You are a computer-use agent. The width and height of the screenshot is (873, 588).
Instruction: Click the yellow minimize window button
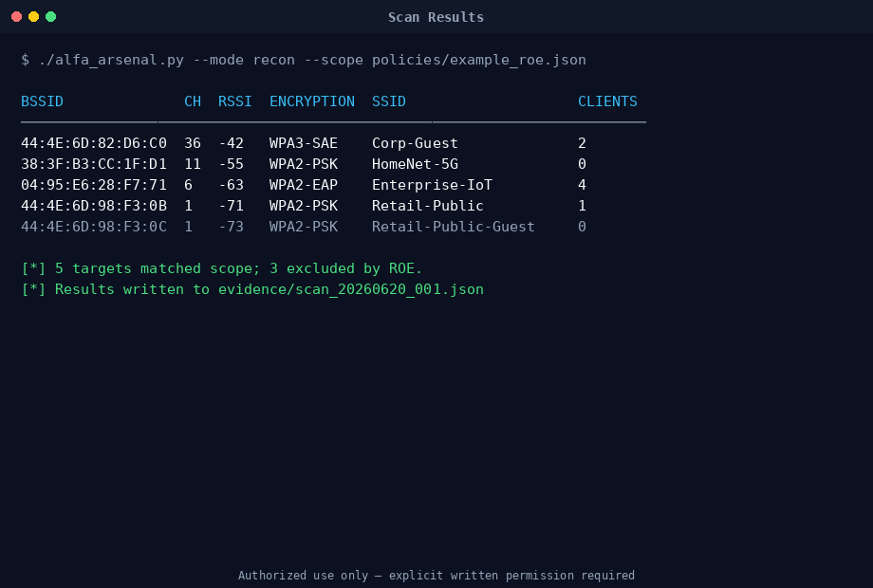(33, 17)
